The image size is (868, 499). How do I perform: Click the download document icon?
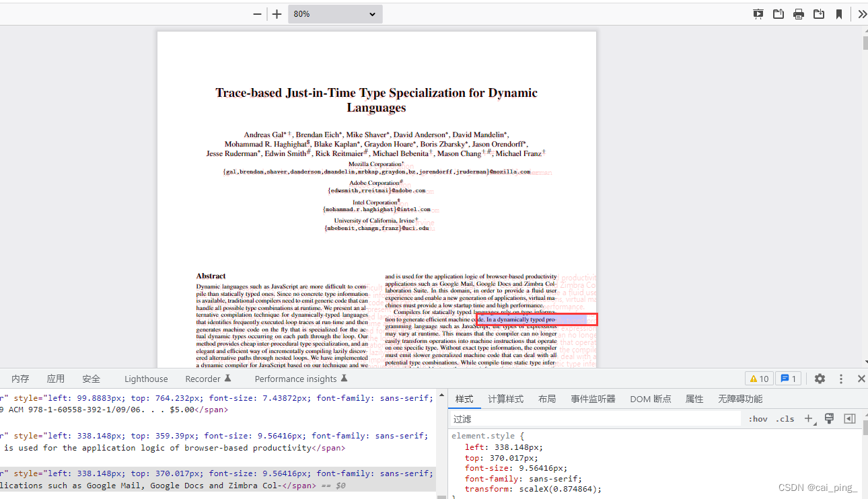click(x=819, y=13)
